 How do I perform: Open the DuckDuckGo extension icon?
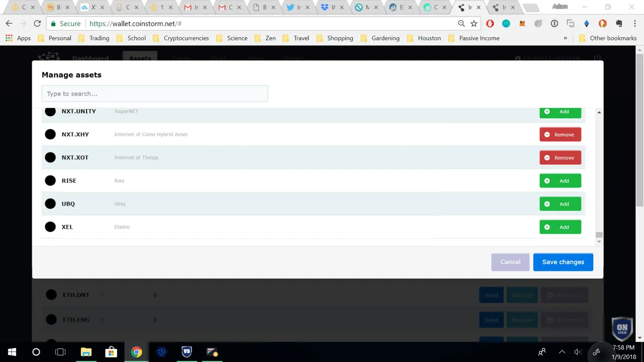pyautogui.click(x=603, y=24)
